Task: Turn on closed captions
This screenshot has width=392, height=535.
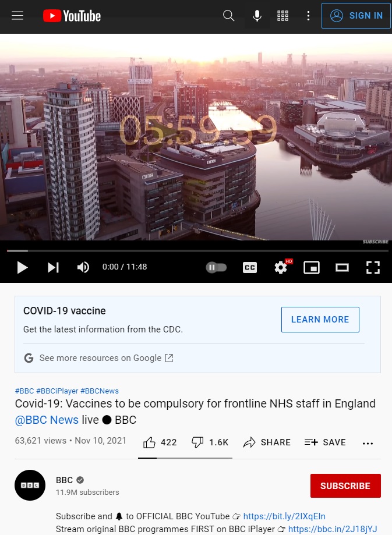Action: 250,268
